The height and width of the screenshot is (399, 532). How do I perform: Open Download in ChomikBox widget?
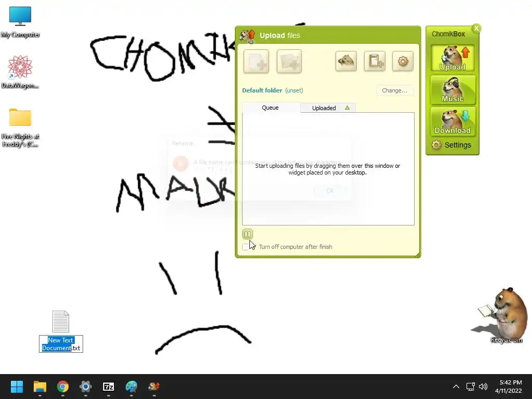tap(453, 122)
